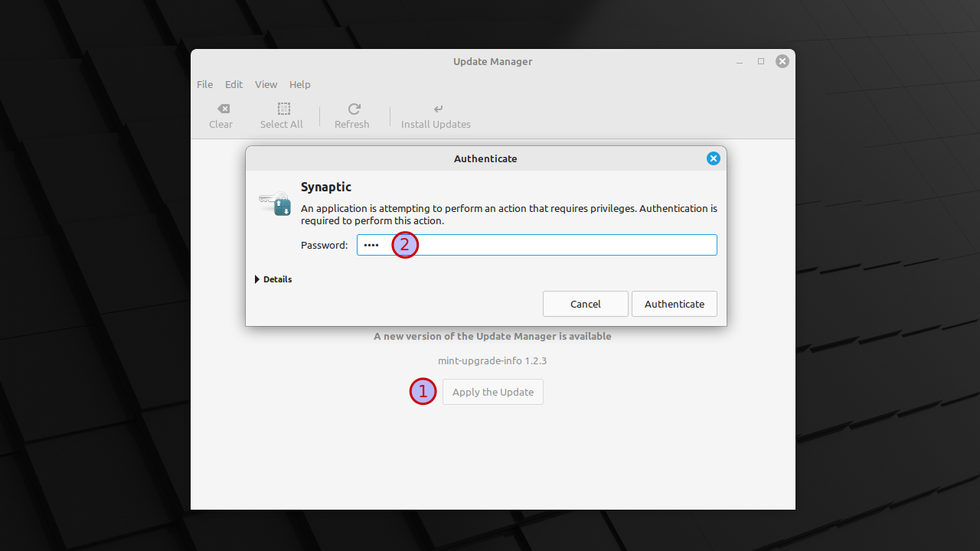Click the 'A new version of the Update Manager' text
The width and height of the screenshot is (980, 551).
point(492,336)
